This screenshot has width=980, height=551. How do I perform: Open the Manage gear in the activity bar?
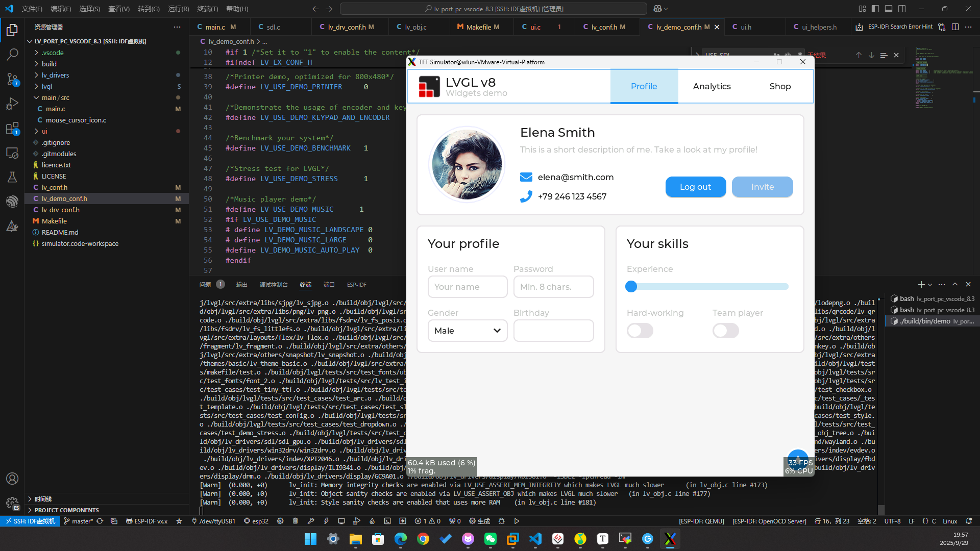coord(12,503)
